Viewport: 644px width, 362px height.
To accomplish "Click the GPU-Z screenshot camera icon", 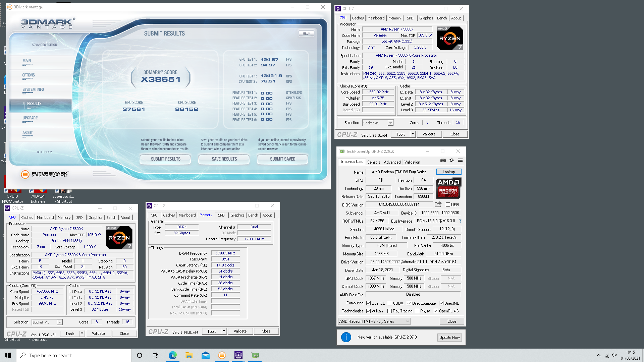I will pos(443,161).
